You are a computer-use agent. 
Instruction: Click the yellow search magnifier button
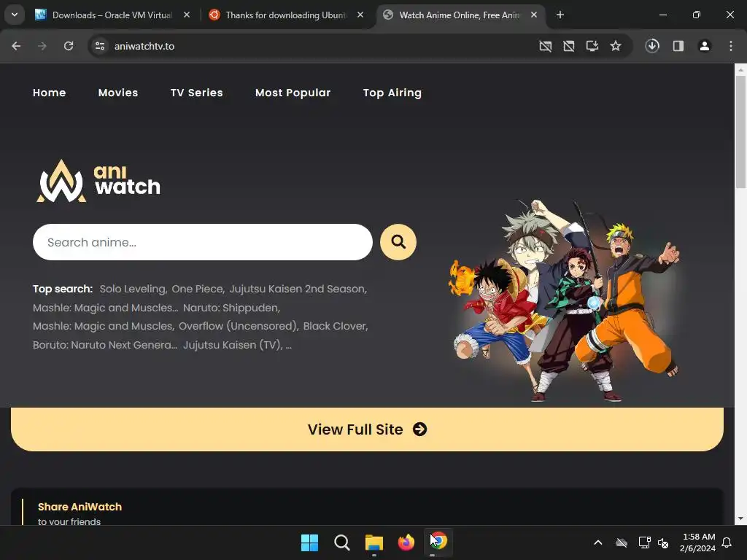pyautogui.click(x=398, y=242)
